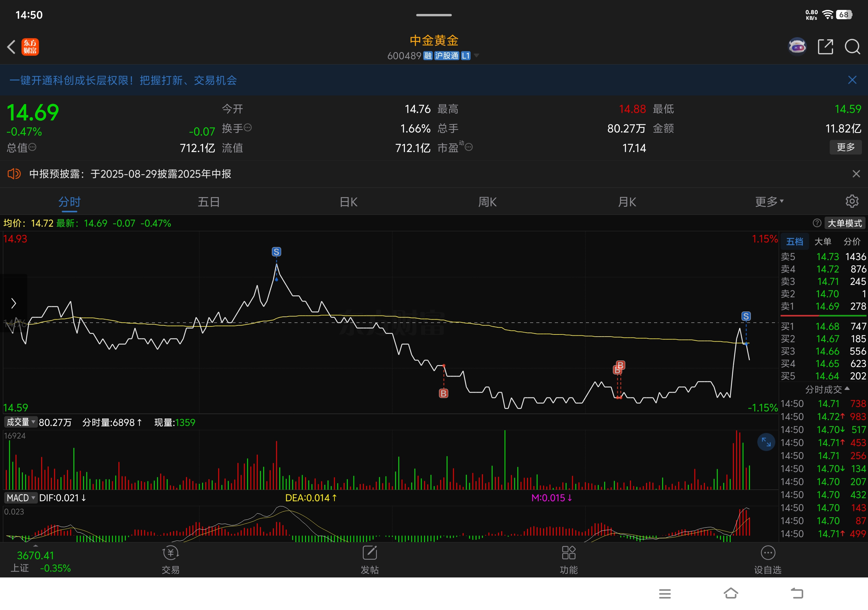This screenshot has height=610, width=868.
Task: Tap the Android back button
Action: click(x=797, y=593)
